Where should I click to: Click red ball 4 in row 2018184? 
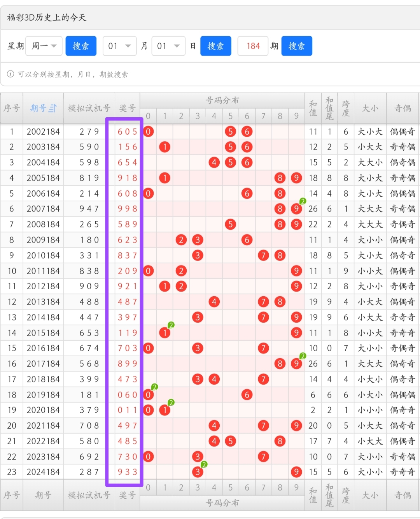coord(214,379)
